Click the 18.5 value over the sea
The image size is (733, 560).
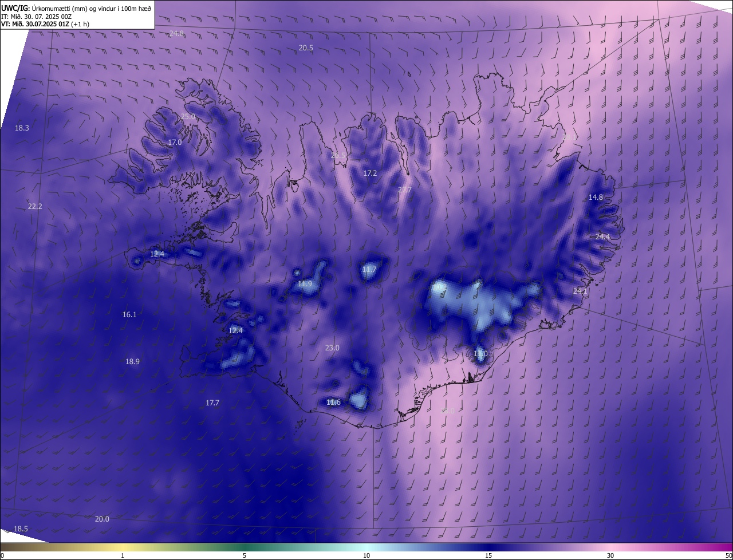pyautogui.click(x=21, y=529)
